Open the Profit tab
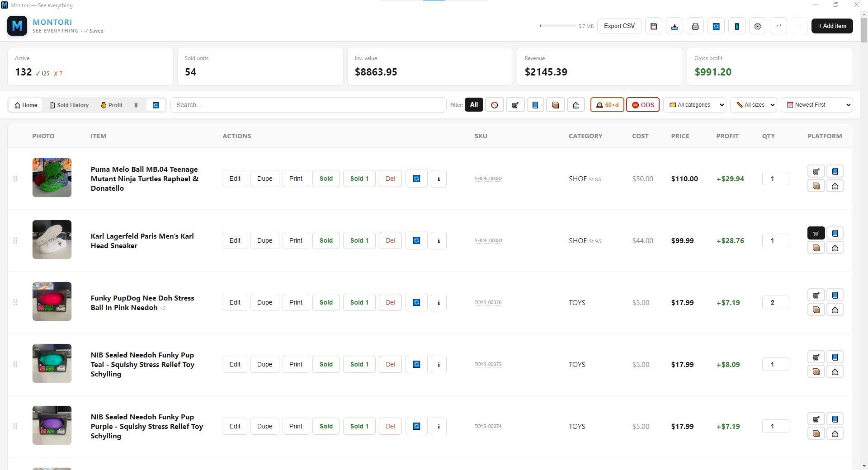Screen dimensions: 868x470 click(112, 105)
